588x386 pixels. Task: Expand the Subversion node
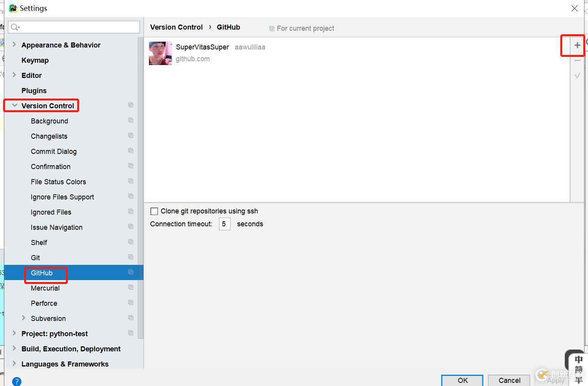24,318
